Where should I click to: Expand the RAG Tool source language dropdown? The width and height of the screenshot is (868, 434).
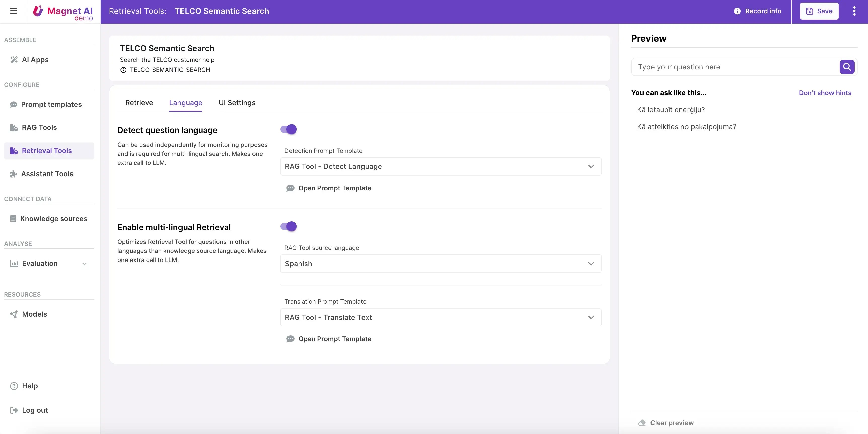point(440,264)
